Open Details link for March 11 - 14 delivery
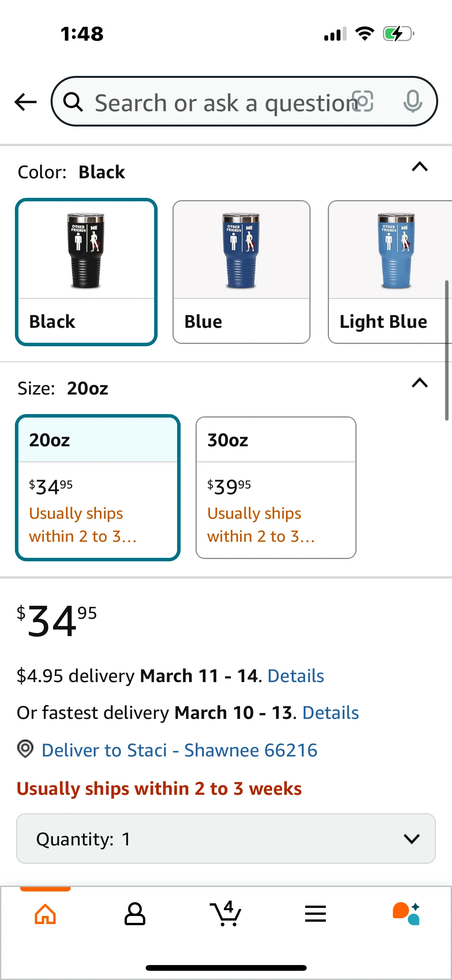 296,676
